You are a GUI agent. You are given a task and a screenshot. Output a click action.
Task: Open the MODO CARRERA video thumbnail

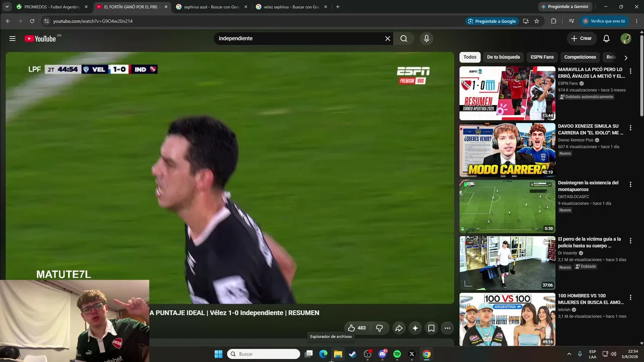(507, 150)
